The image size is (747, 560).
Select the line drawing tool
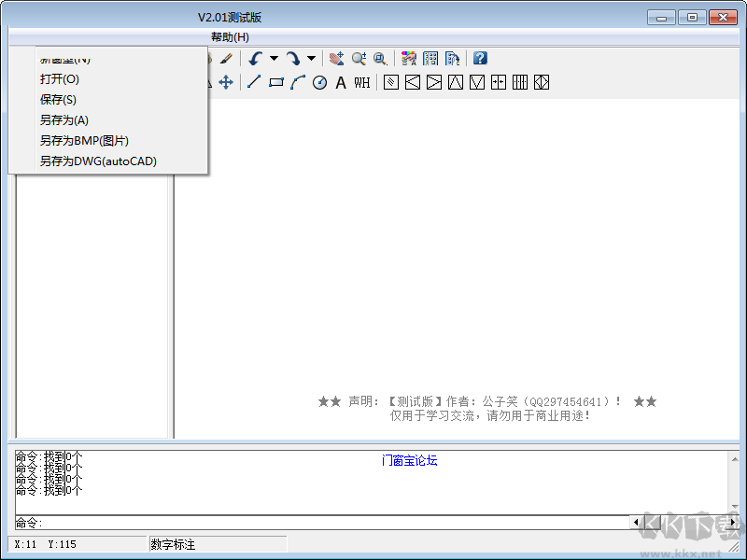click(x=254, y=82)
